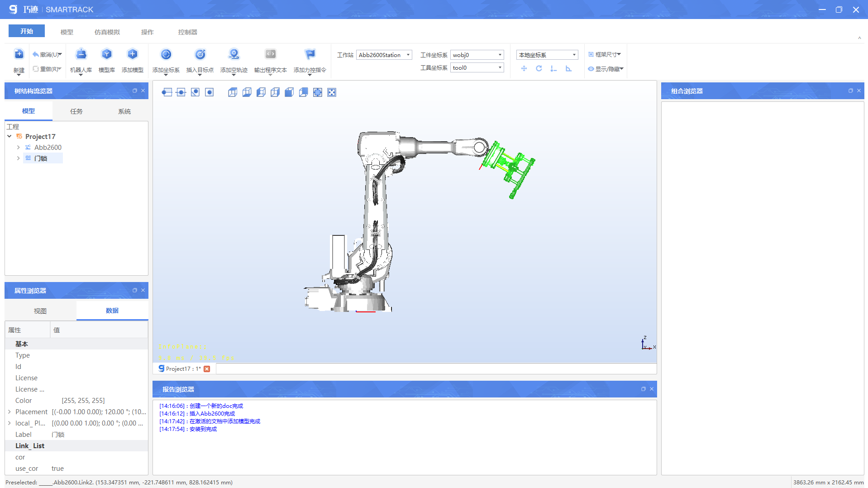The image size is (868, 488).
Task: Click the rotate icon beside move tool
Action: [539, 68]
